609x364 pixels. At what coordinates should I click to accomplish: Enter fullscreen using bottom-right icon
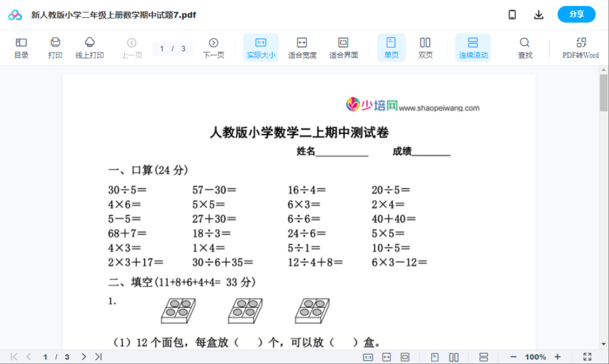click(x=588, y=356)
